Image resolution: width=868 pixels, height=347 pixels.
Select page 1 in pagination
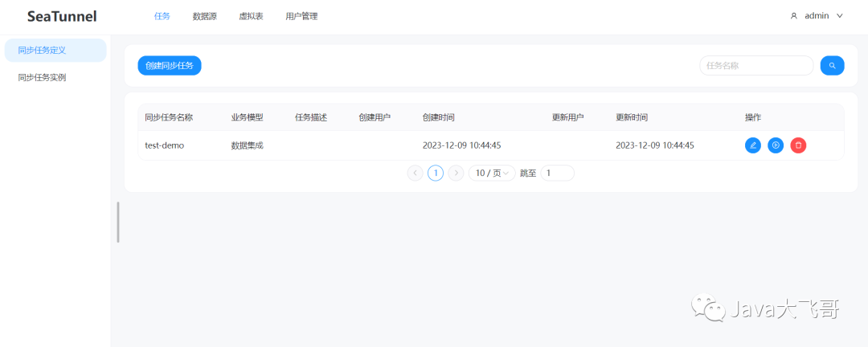pyautogui.click(x=436, y=173)
